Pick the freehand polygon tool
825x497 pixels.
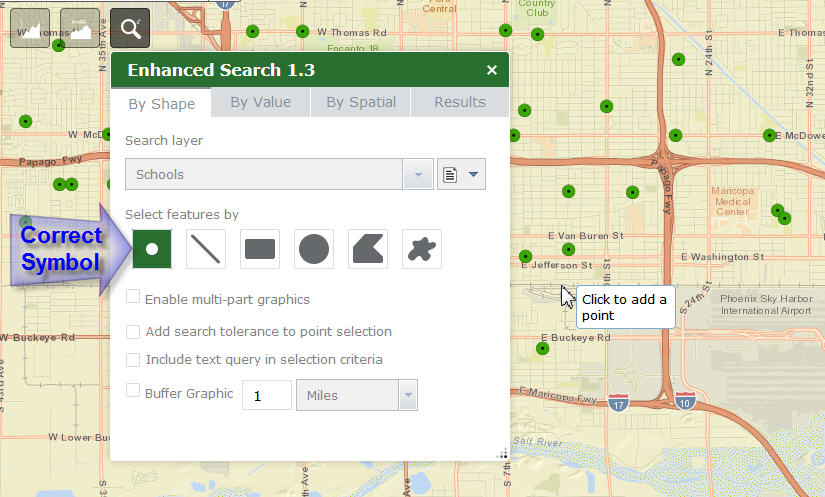click(x=422, y=249)
